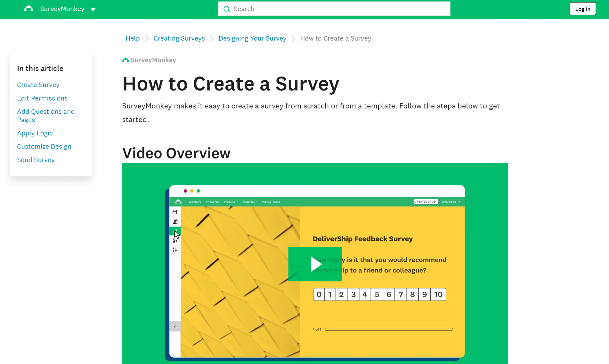
Task: Select rating 5 in the survey preview
Action: [x=377, y=295]
